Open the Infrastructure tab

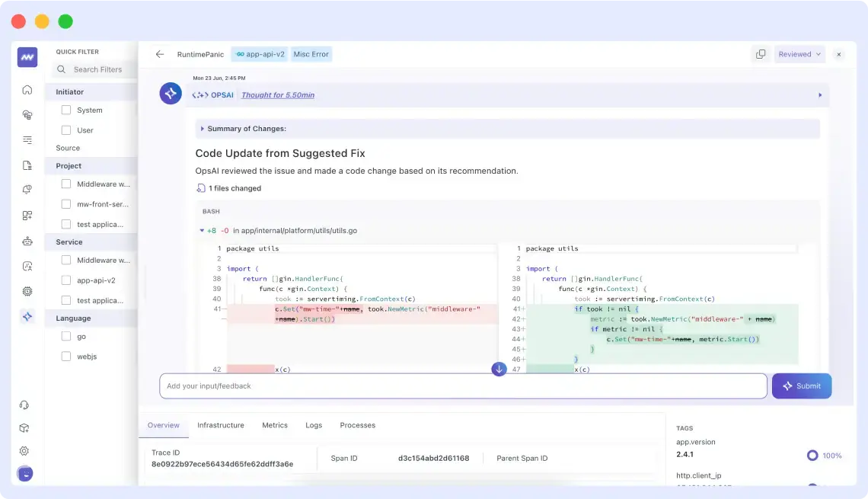(x=220, y=425)
